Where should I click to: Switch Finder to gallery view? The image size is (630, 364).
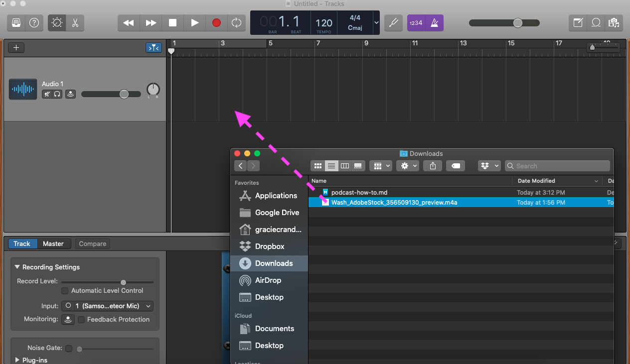tap(357, 166)
